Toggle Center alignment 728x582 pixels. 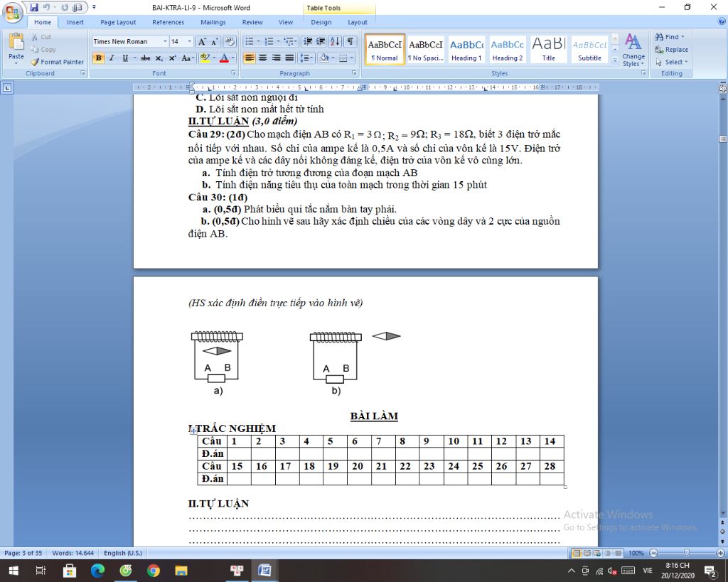[263, 58]
